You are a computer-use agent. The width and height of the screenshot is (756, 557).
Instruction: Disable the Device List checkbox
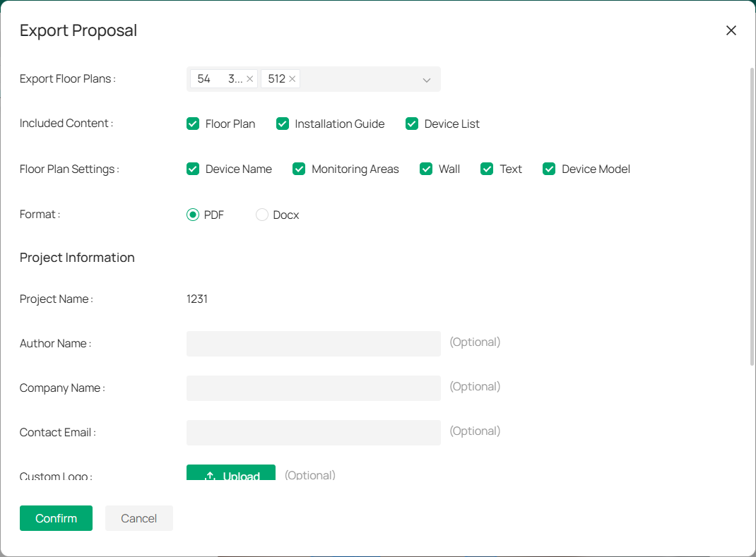coord(412,124)
